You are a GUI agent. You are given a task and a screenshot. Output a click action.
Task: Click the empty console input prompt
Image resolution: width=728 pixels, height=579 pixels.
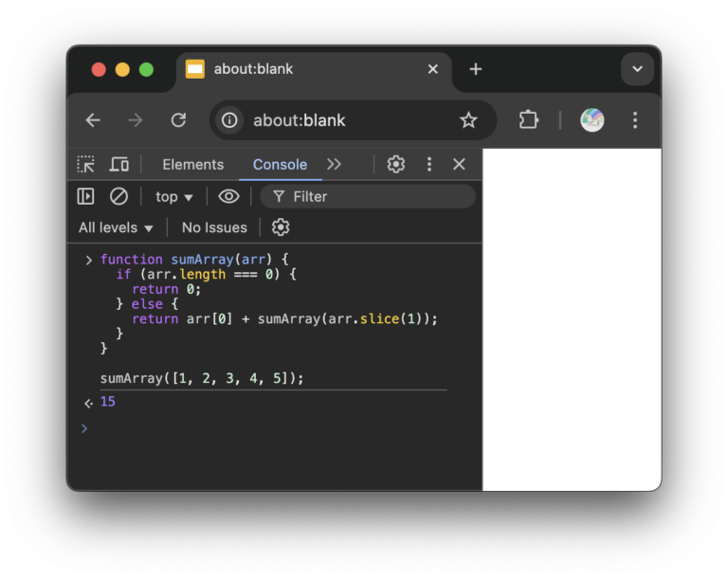pyautogui.click(x=279, y=428)
